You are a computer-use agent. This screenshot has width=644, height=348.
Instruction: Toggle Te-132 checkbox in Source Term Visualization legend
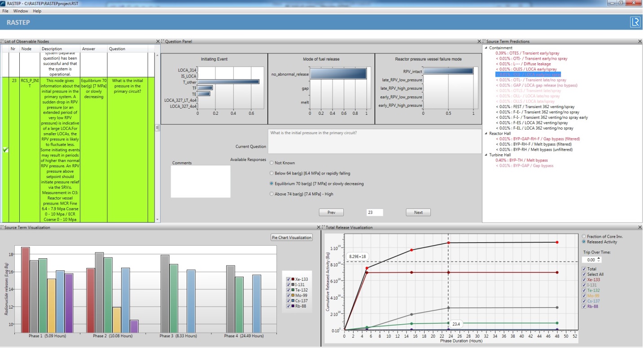pos(288,290)
